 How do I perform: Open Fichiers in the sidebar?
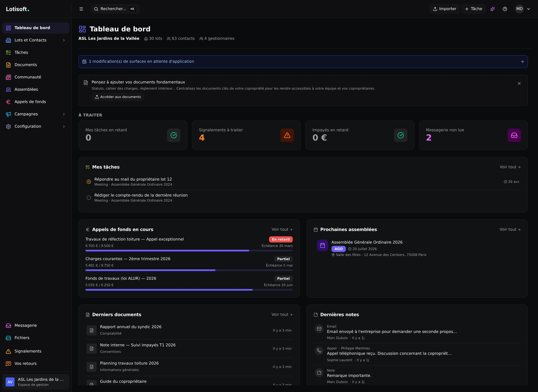pyautogui.click(x=36, y=338)
